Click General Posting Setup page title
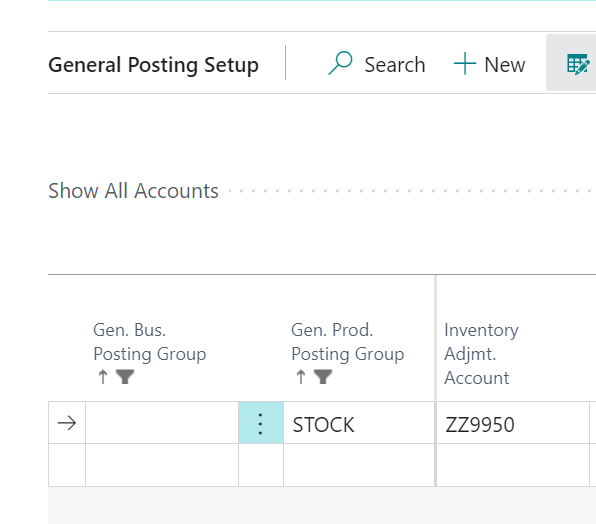The height and width of the screenshot is (524, 596). tap(154, 65)
